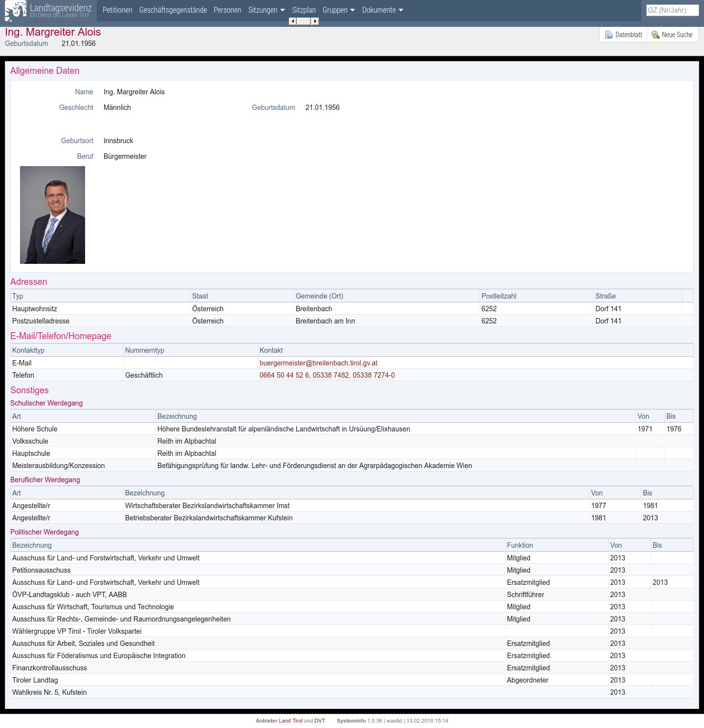Open the Sitzungen dropdown menu
The width and height of the screenshot is (704, 728).
click(266, 10)
